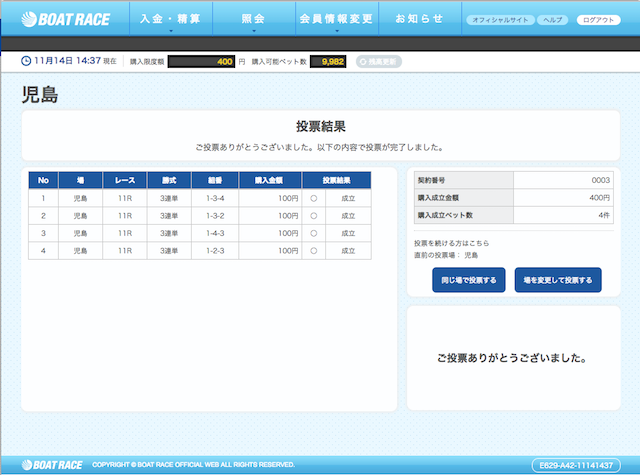Image resolution: width=640 pixels, height=475 pixels.
Task: Click the 組番 cell 1-3-2
Action: click(215, 216)
